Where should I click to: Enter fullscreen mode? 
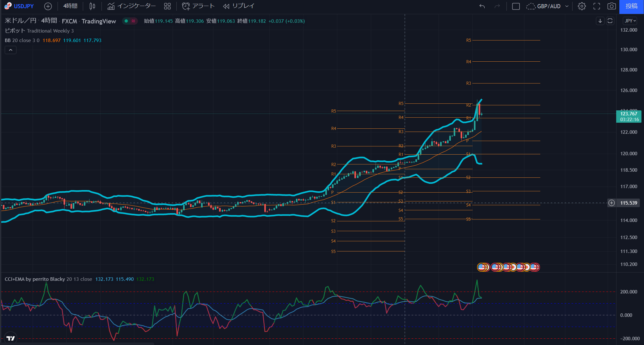597,6
